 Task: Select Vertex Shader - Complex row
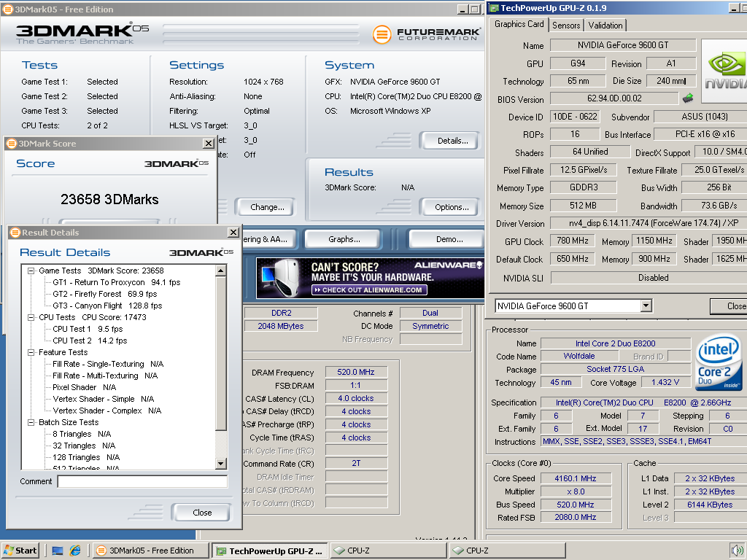107,411
